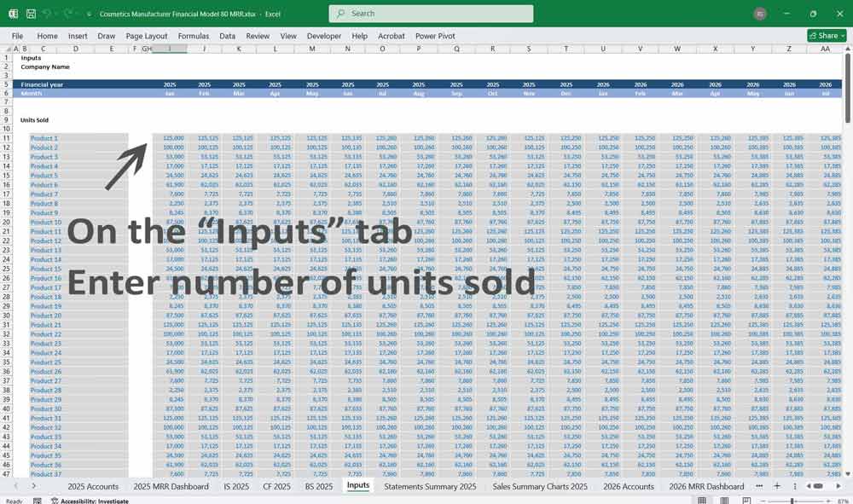
Task: Add a new sheet with plus button
Action: click(777, 486)
